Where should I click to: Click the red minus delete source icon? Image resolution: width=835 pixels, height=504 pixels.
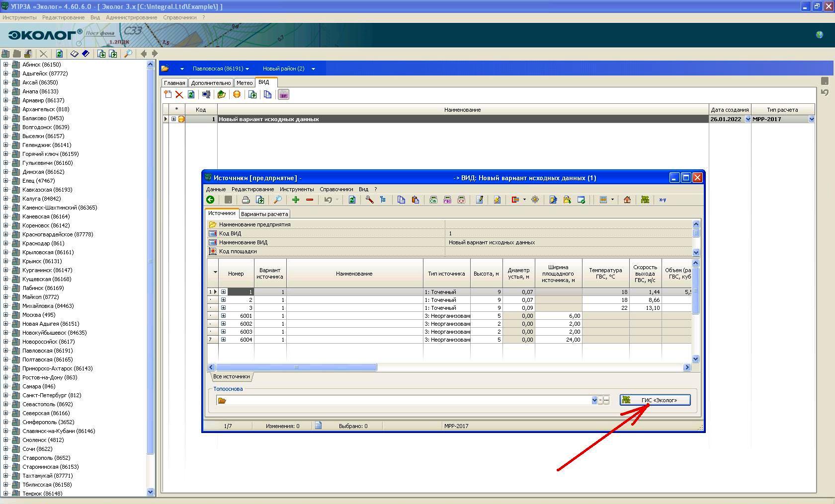310,200
